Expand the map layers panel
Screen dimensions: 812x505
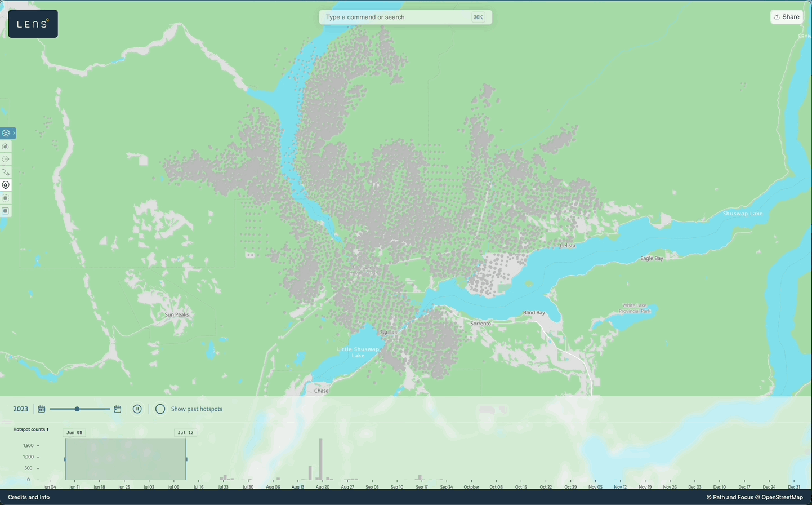point(7,133)
